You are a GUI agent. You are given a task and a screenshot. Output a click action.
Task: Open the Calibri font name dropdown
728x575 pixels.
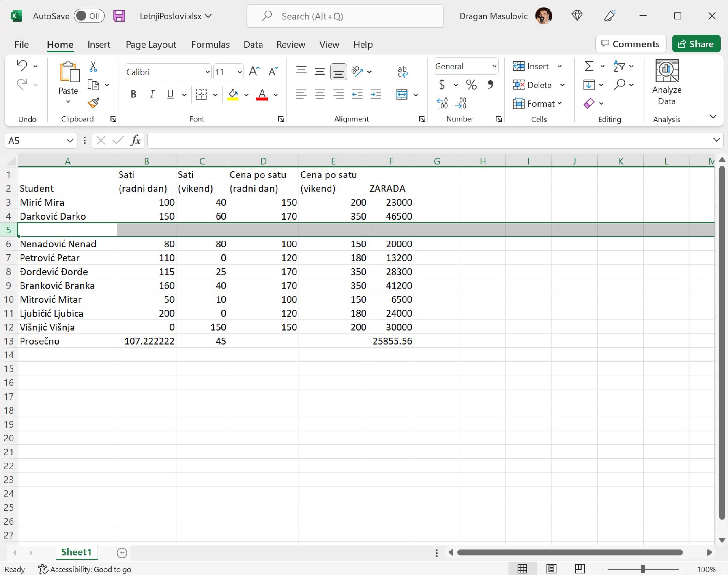point(207,72)
